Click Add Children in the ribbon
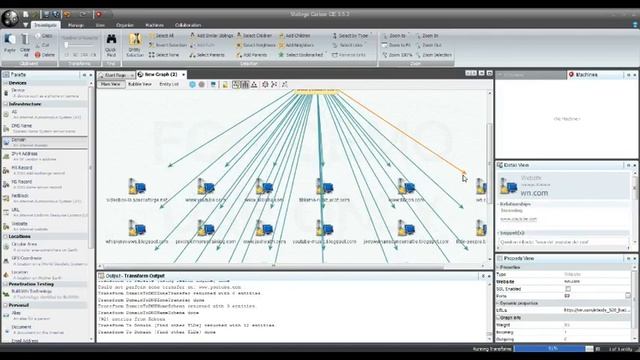This screenshot has width=640, height=360. [x=295, y=36]
